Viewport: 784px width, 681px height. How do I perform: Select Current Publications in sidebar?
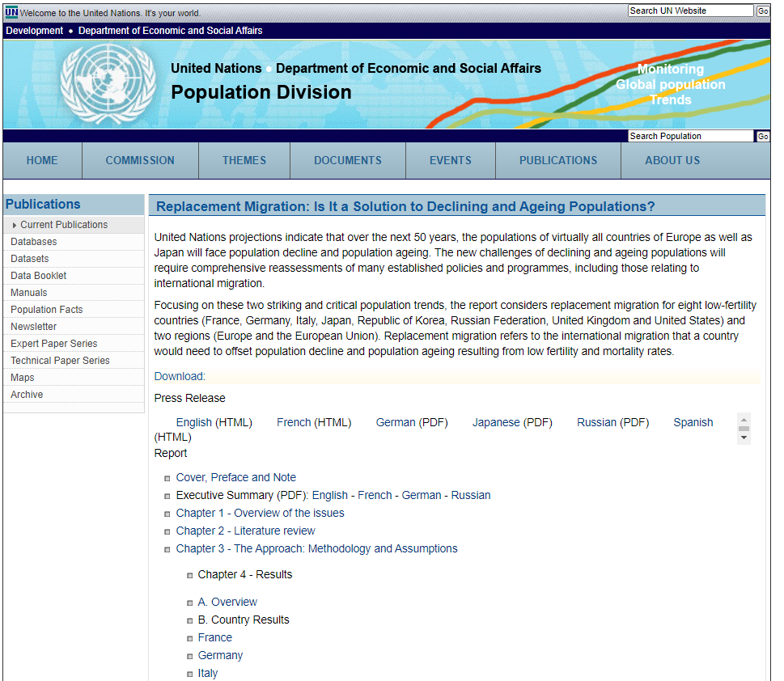click(x=64, y=225)
